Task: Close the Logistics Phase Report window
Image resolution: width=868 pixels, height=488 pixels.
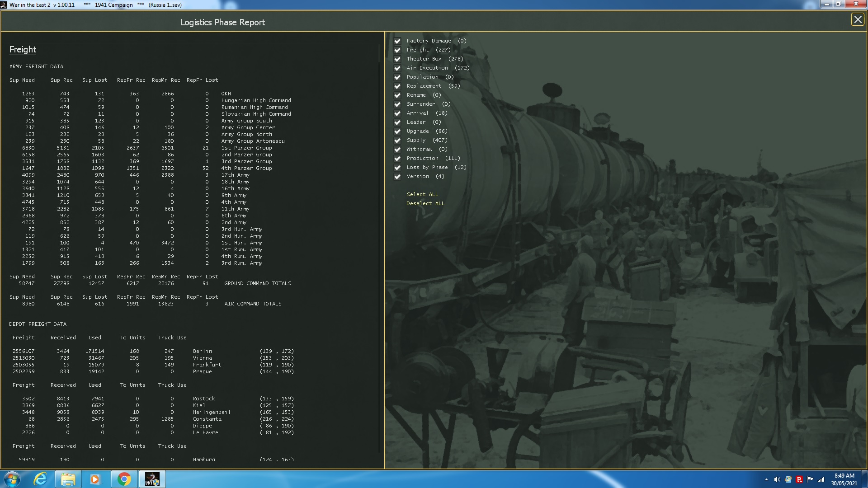Action: (857, 20)
